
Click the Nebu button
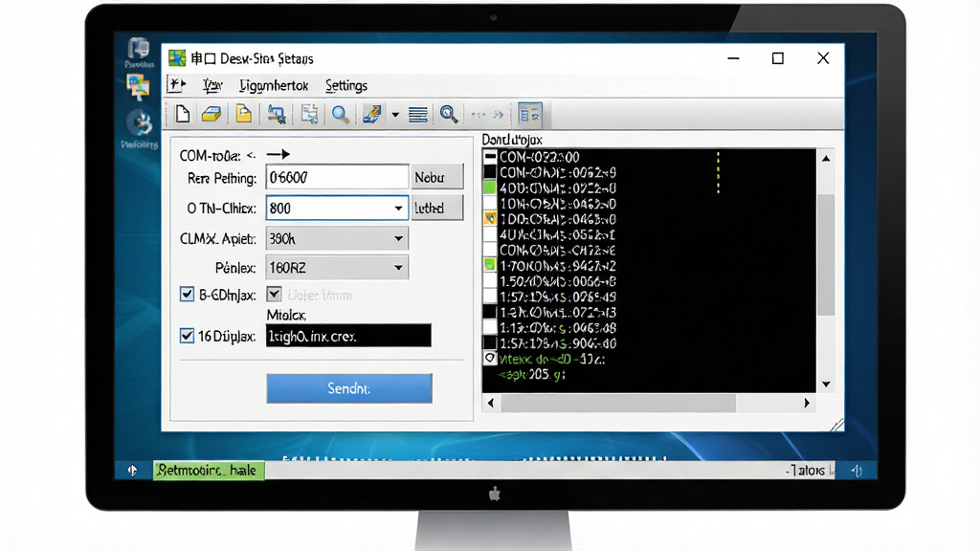pos(436,177)
